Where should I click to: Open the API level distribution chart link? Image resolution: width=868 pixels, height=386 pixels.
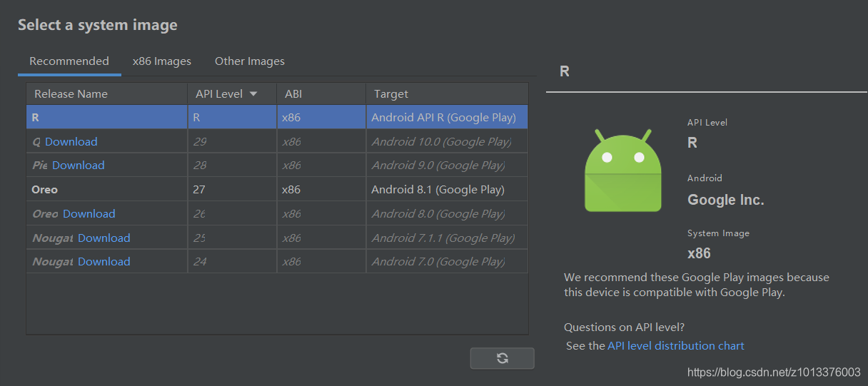click(676, 345)
